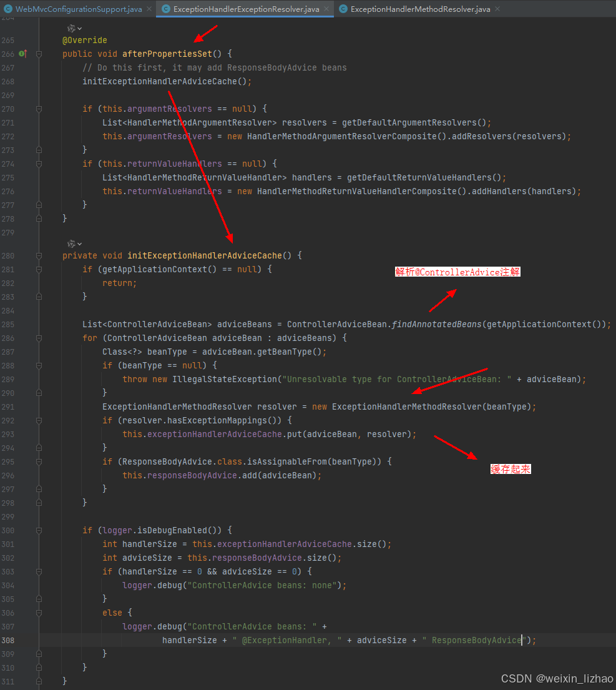Click adviceBean.getBeanType() on line 287
616x690 pixels.
click(262, 352)
